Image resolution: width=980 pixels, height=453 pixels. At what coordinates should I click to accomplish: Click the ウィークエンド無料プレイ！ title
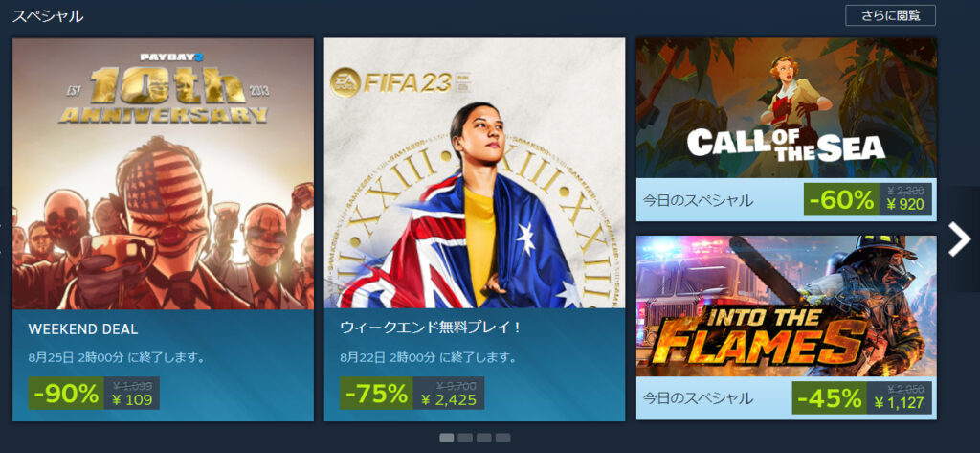click(x=432, y=328)
